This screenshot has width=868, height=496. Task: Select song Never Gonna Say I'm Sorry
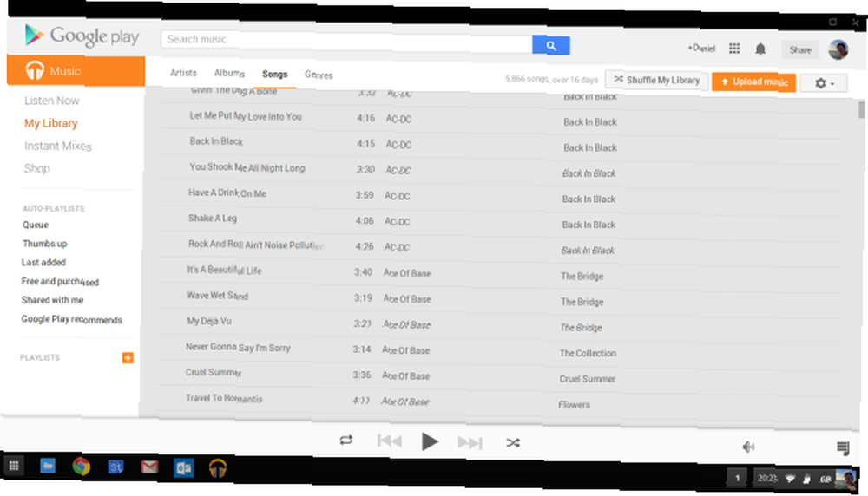[x=238, y=347]
